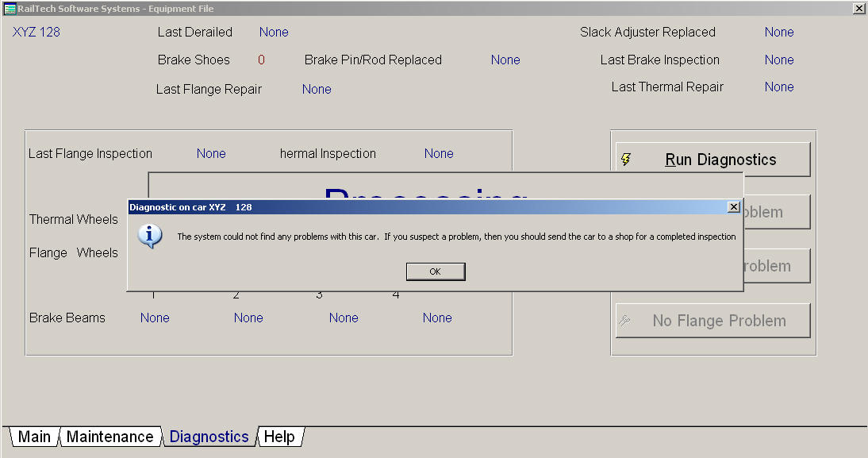Open the Maintenance tab
The height and width of the screenshot is (458, 868).
pos(109,437)
